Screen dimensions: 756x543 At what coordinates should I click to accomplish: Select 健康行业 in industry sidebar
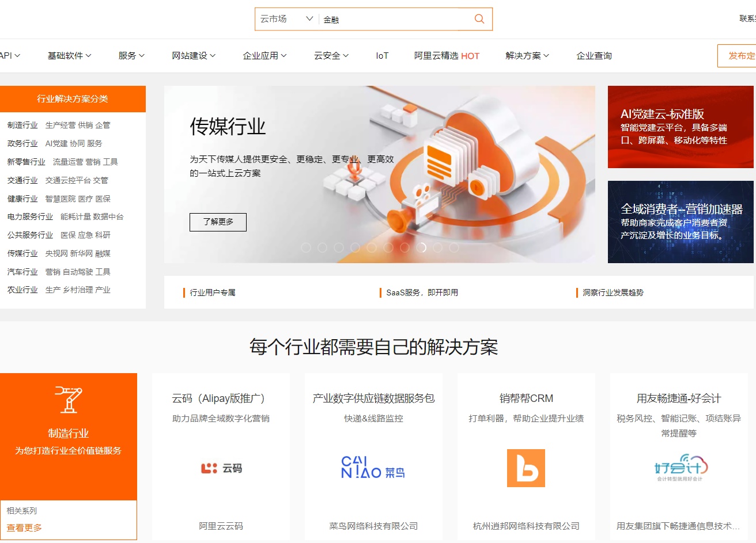click(22, 199)
